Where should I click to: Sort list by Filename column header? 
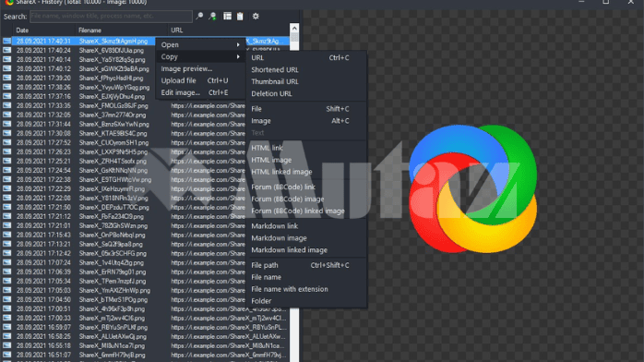click(x=122, y=30)
